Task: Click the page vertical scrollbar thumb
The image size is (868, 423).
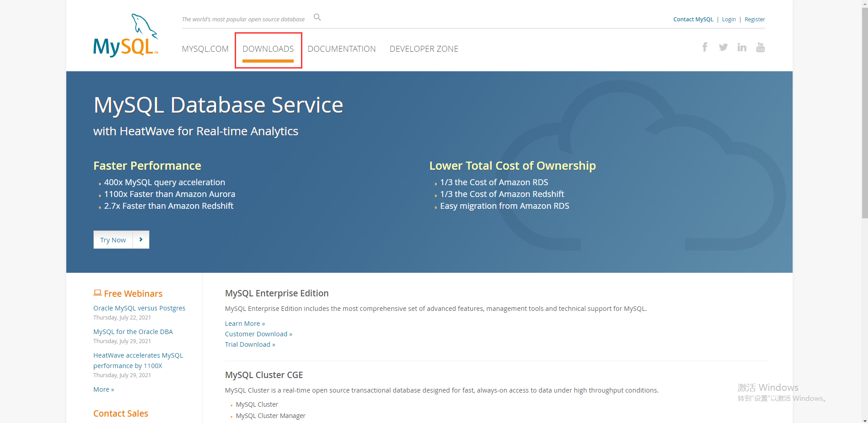Action: (x=865, y=113)
